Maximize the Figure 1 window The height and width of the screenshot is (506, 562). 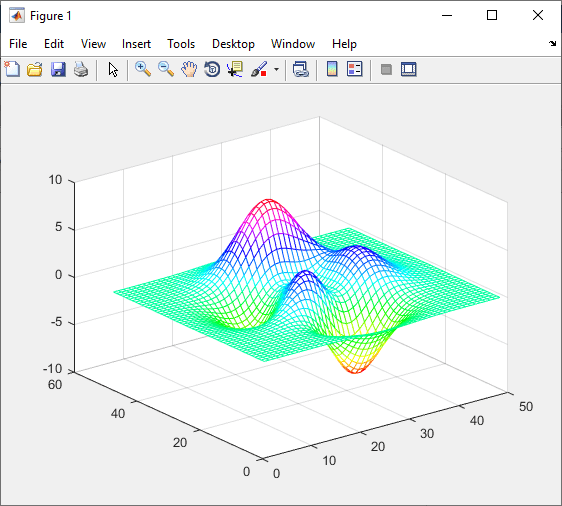pos(492,15)
